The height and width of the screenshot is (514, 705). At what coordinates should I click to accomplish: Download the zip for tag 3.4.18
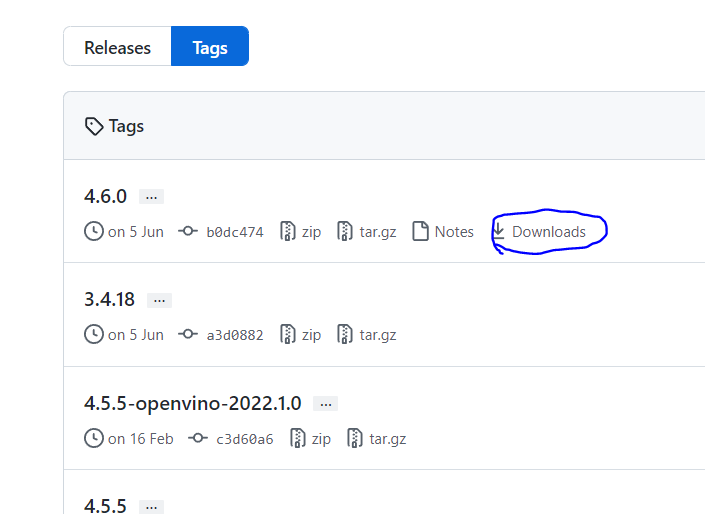[x=311, y=335]
